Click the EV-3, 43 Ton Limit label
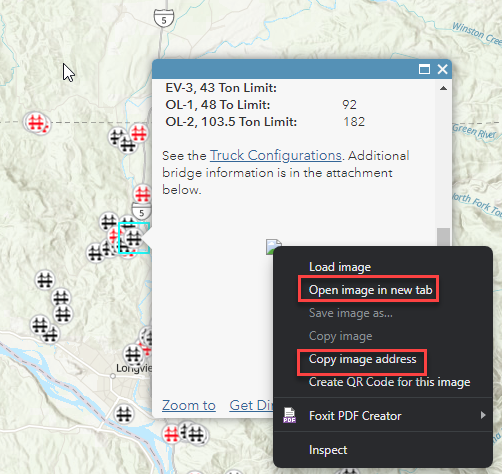Viewport: 502px width, 474px height. [221, 88]
